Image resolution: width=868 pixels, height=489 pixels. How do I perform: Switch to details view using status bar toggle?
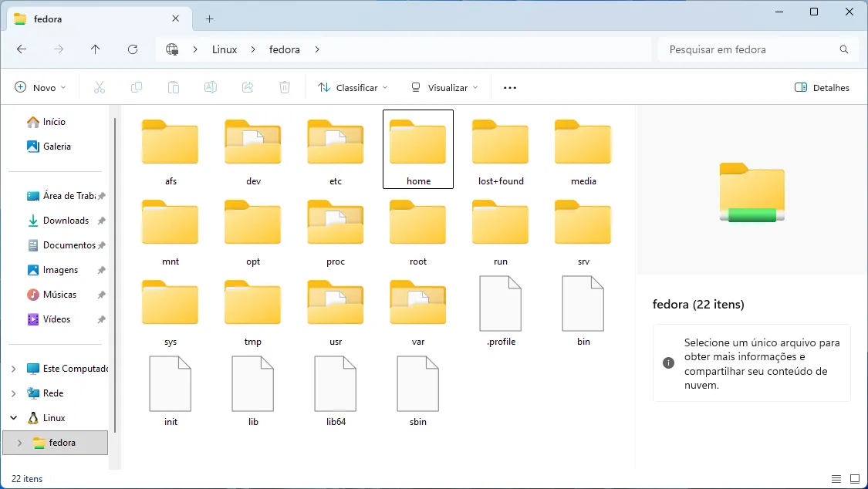pyautogui.click(x=836, y=478)
